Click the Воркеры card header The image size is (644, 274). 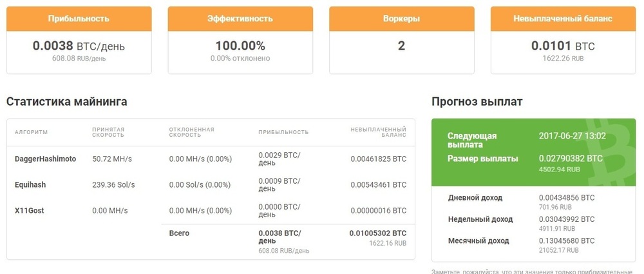[x=402, y=19]
